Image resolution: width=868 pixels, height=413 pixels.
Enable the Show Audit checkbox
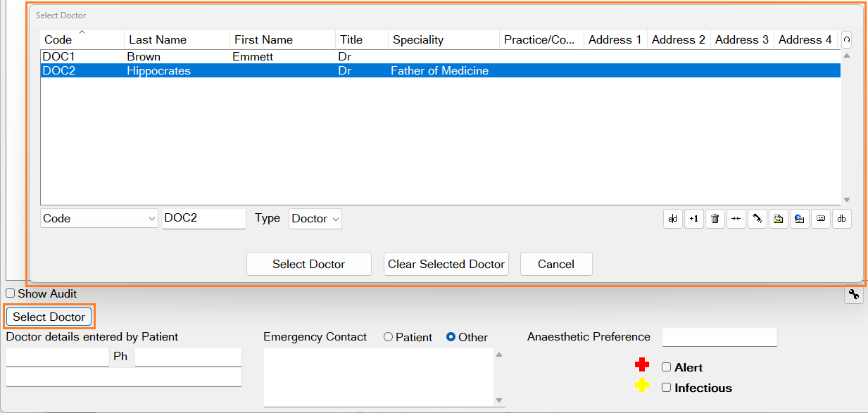[x=11, y=294]
